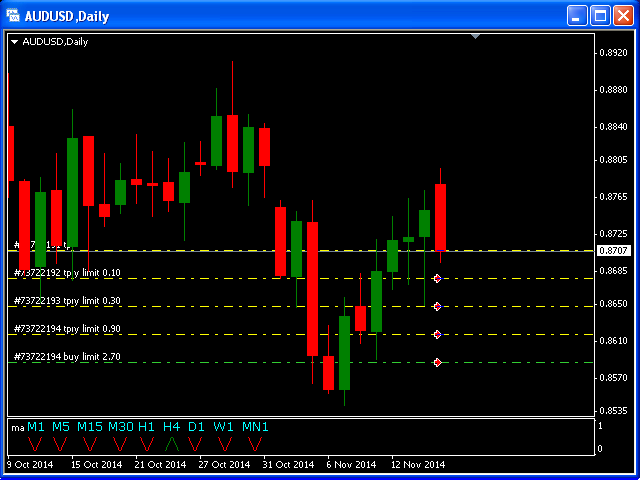The height and width of the screenshot is (480, 640).
Task: Click the green up arrow under H4
Action: [x=172, y=444]
